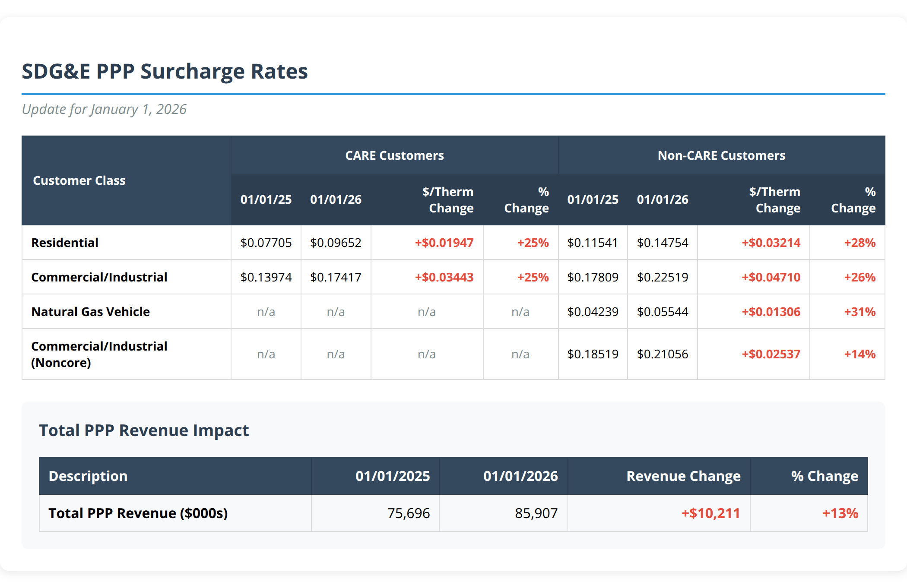
Task: Select Non-CARE Commercial rate $0.22519
Action: point(662,277)
